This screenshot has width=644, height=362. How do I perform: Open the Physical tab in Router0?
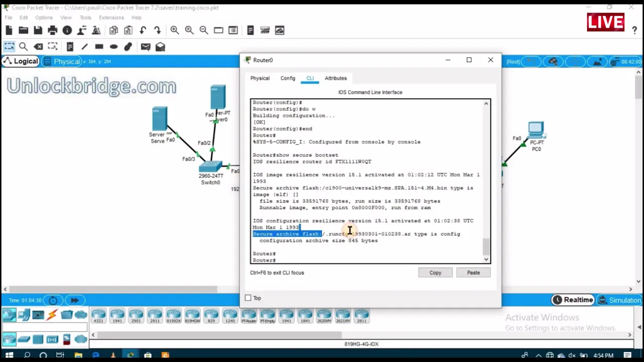pyautogui.click(x=260, y=78)
